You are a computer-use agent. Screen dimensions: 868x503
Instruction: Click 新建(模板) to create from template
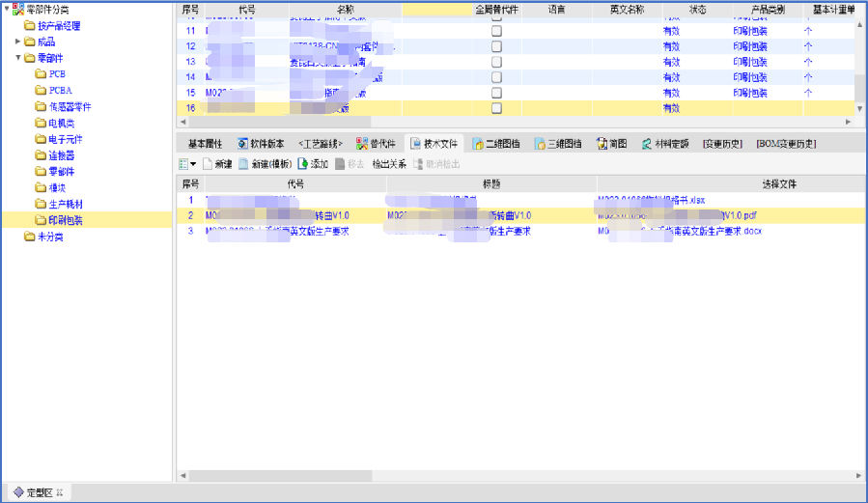266,164
